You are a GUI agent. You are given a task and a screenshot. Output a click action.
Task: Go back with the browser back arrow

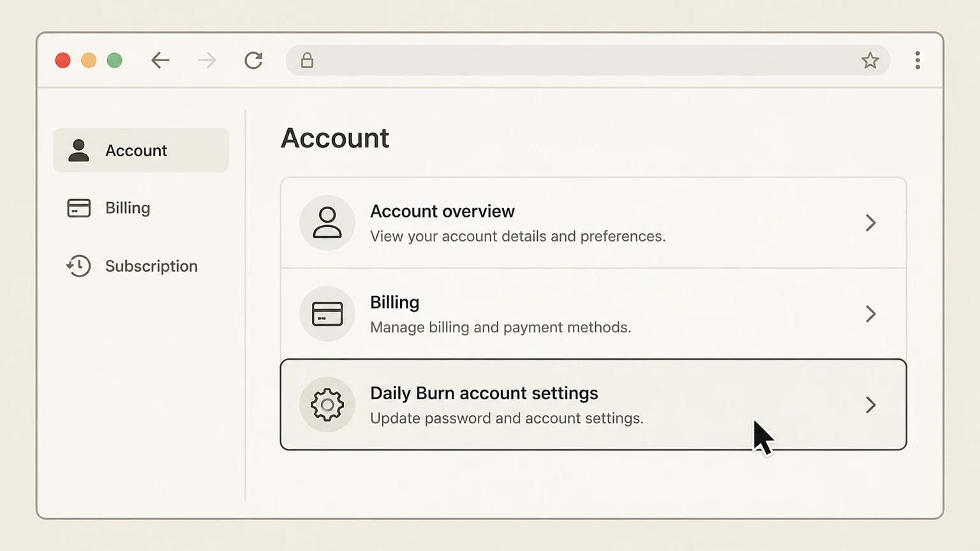(160, 61)
